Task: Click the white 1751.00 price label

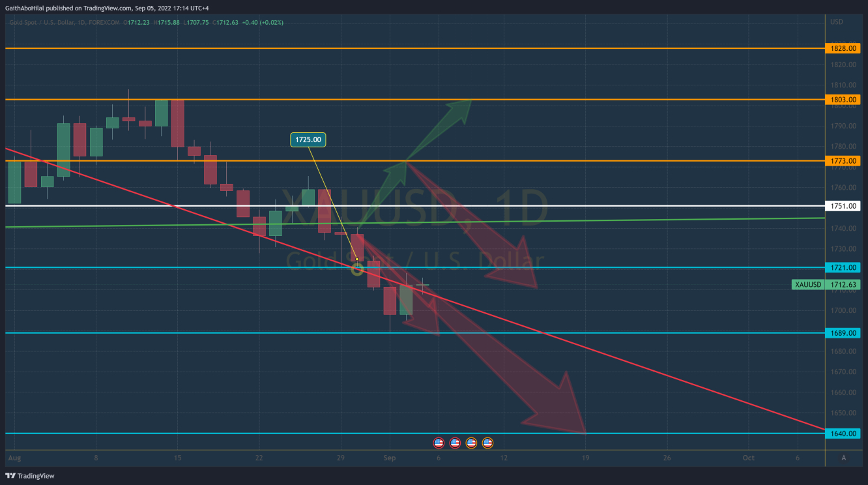Action: point(843,206)
